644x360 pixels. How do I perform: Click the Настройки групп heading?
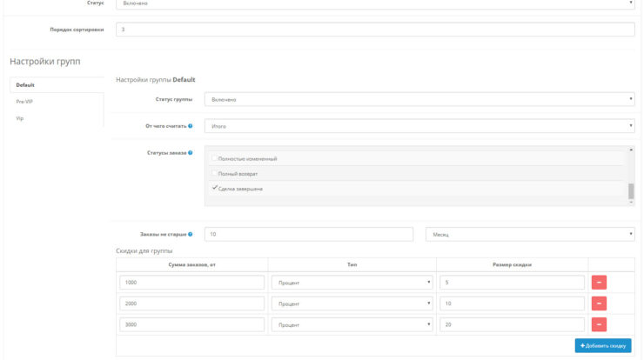coord(45,62)
